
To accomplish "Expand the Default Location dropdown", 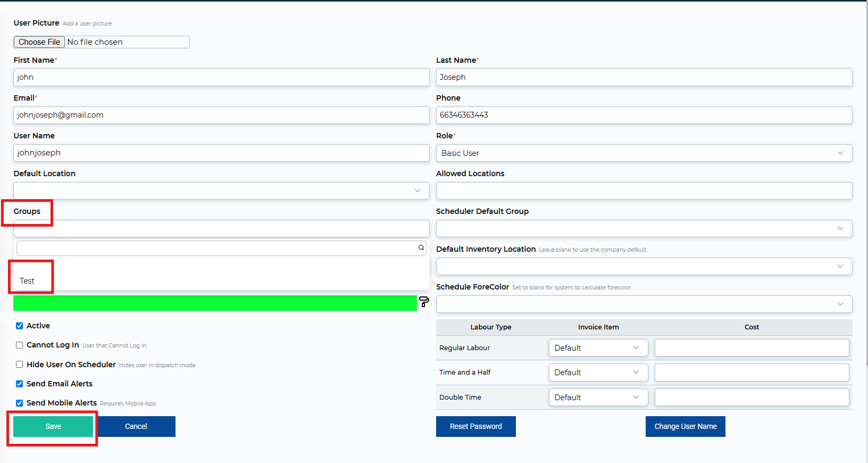I will pyautogui.click(x=221, y=191).
